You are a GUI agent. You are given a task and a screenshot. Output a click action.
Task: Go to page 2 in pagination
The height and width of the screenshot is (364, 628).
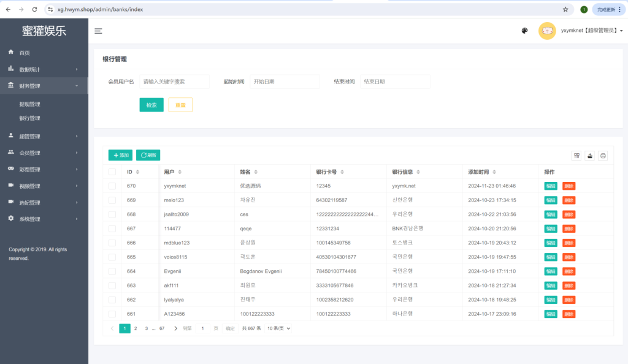point(136,328)
